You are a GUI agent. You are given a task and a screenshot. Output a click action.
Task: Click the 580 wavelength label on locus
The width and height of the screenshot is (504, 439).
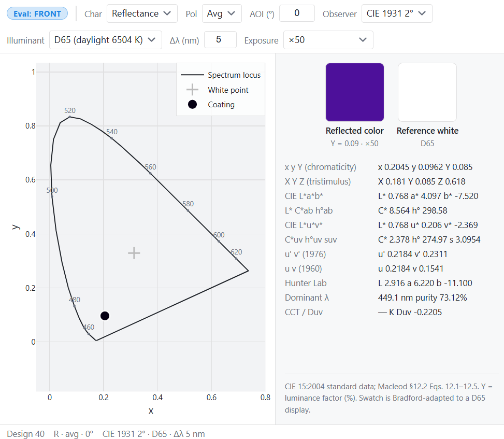tap(188, 204)
